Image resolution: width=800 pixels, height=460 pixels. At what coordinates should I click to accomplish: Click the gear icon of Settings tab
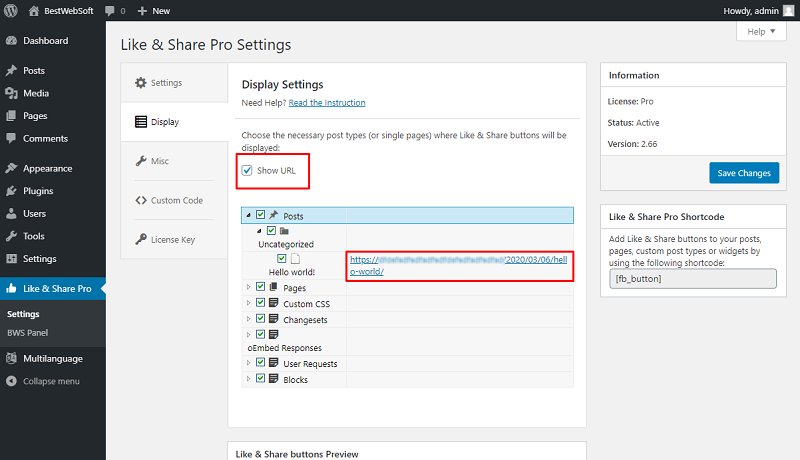pos(141,83)
